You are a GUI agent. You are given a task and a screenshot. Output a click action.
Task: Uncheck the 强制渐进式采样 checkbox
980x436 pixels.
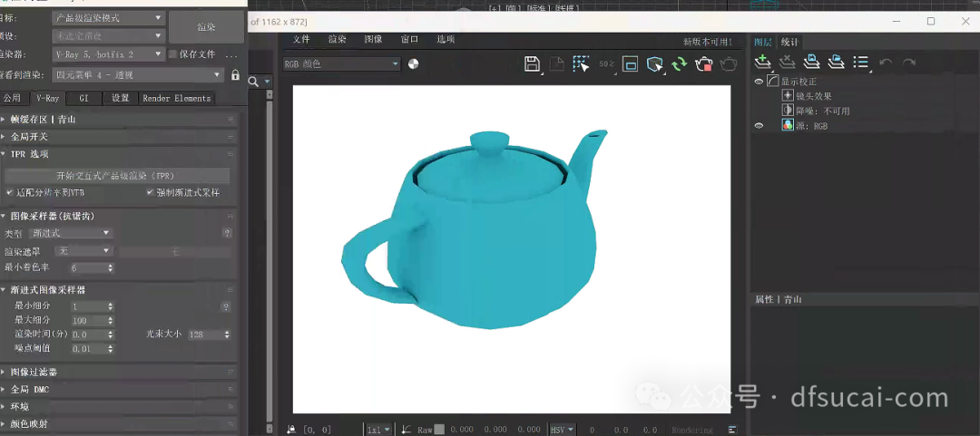[151, 192]
